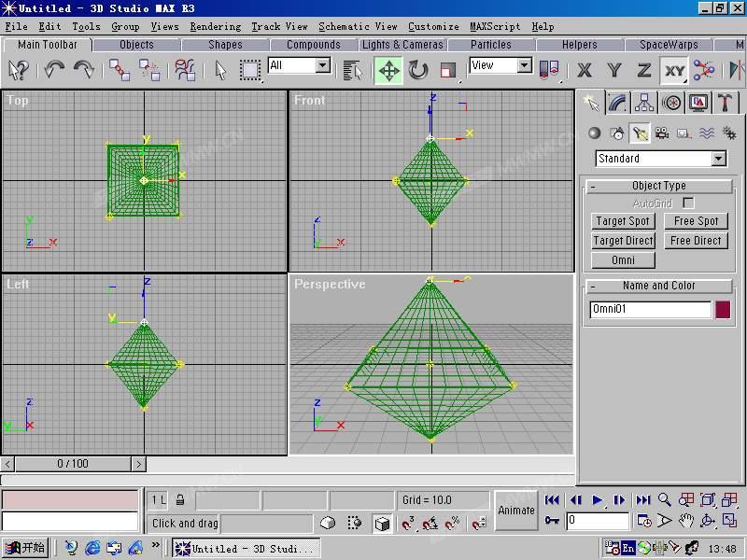
Task: Select the Geometry category sphere icon
Action: point(595,133)
